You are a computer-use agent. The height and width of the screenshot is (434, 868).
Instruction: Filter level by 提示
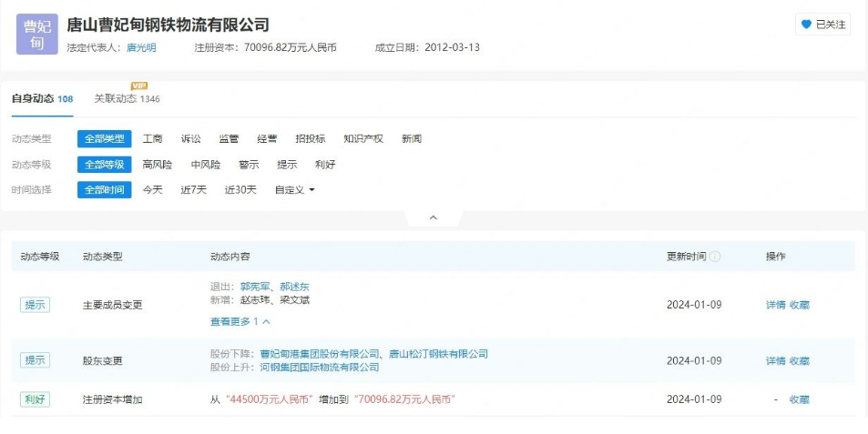(x=287, y=164)
